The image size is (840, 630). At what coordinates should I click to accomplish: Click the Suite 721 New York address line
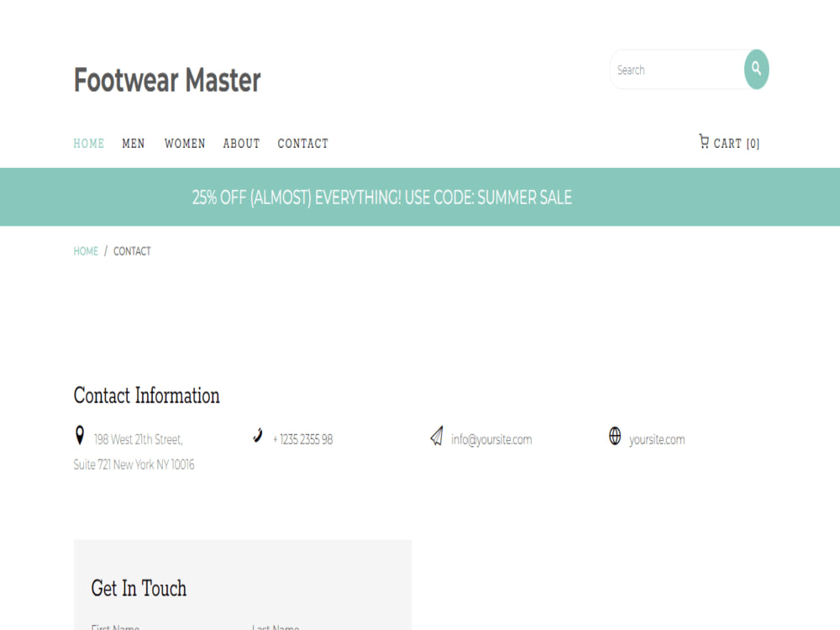pos(134,465)
